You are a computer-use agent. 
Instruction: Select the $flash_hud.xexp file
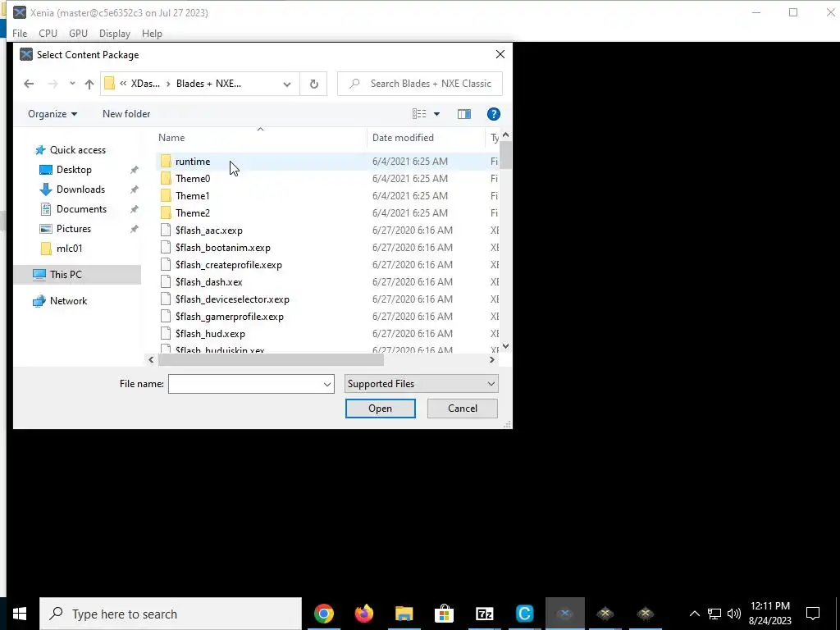[x=326, y=333]
